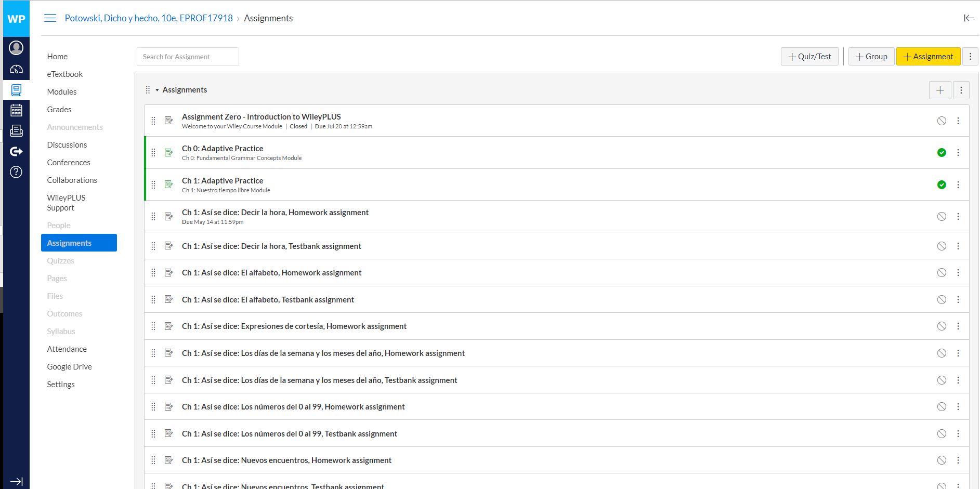Go to Modules in course navigation
The width and height of the screenshot is (980, 489).
click(x=62, y=92)
